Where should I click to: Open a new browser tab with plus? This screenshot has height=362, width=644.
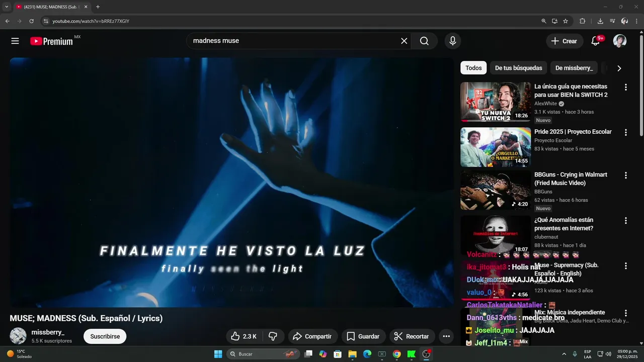(98, 7)
